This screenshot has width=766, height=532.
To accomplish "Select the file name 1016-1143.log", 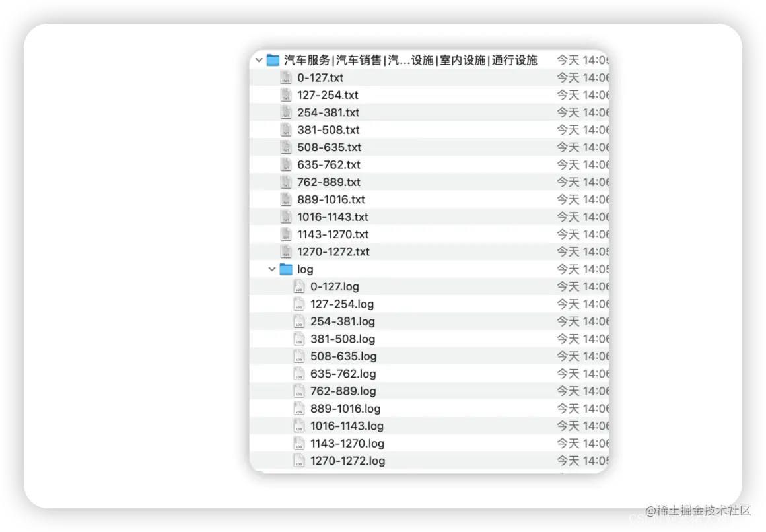I will pos(347,426).
